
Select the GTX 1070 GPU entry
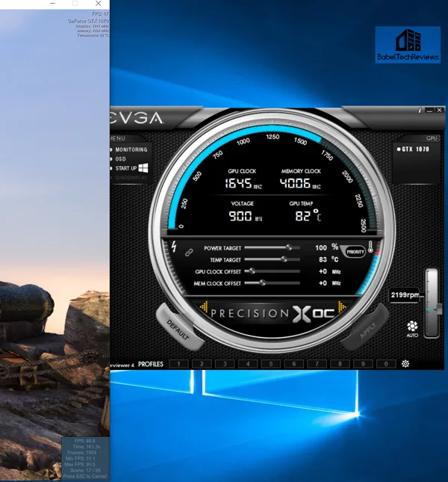(x=416, y=149)
